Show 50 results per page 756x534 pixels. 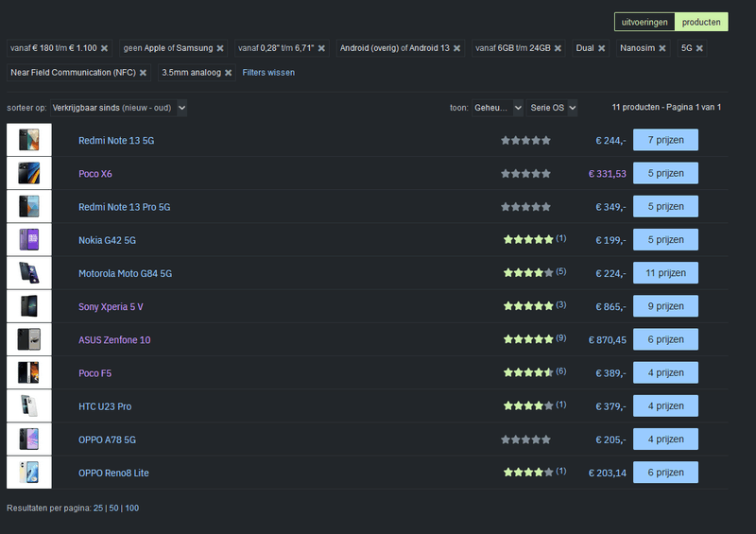[113, 508]
